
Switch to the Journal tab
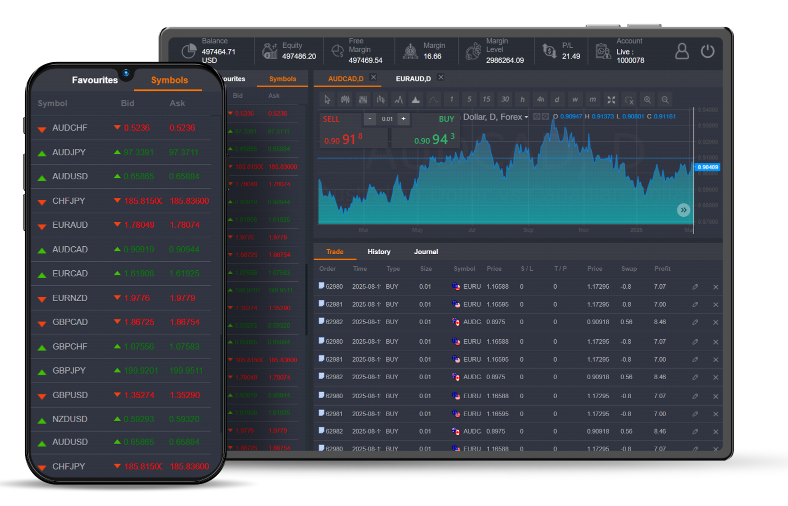(x=426, y=251)
